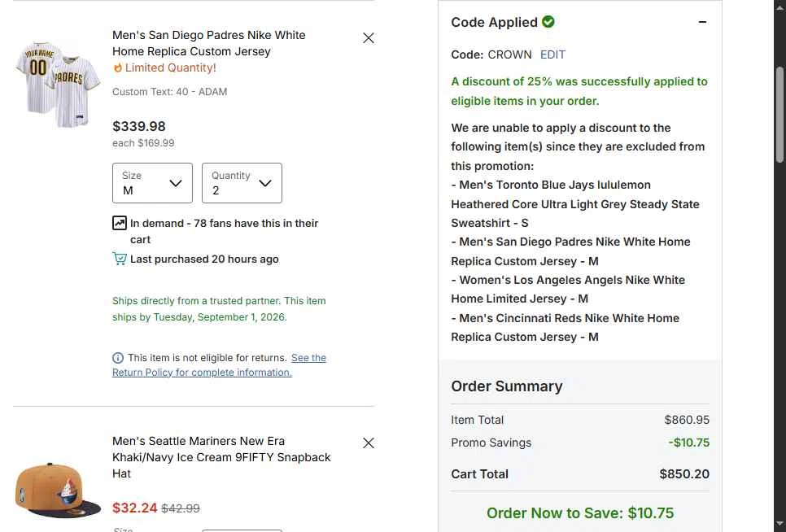Click the struck-through $42.99 hat price
This screenshot has height=532, width=786.
coord(181,508)
